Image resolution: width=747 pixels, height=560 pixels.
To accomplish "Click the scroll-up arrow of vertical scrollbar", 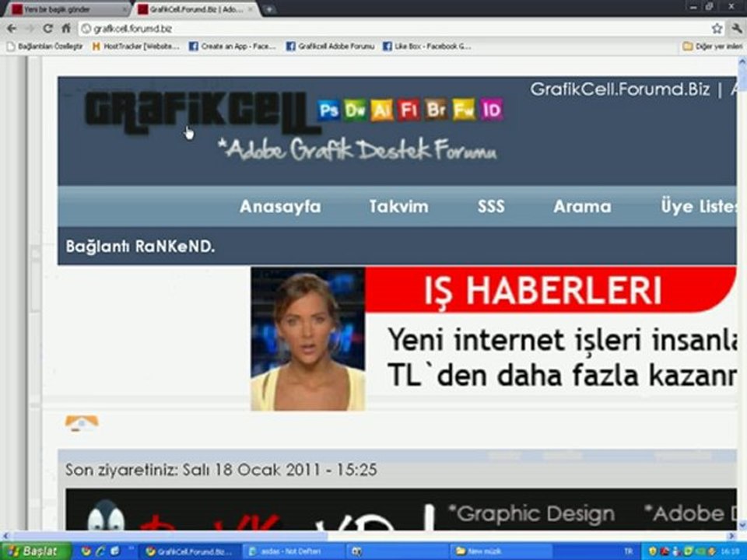I will tap(742, 61).
